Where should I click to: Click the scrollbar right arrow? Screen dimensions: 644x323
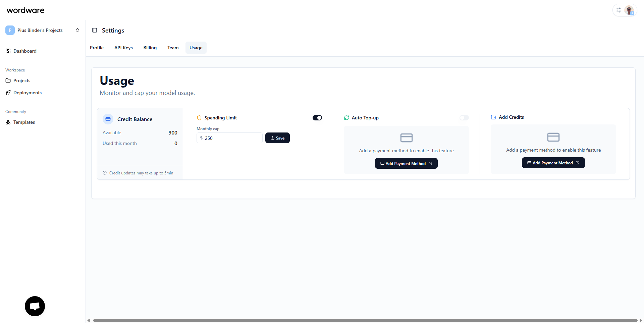(x=641, y=320)
